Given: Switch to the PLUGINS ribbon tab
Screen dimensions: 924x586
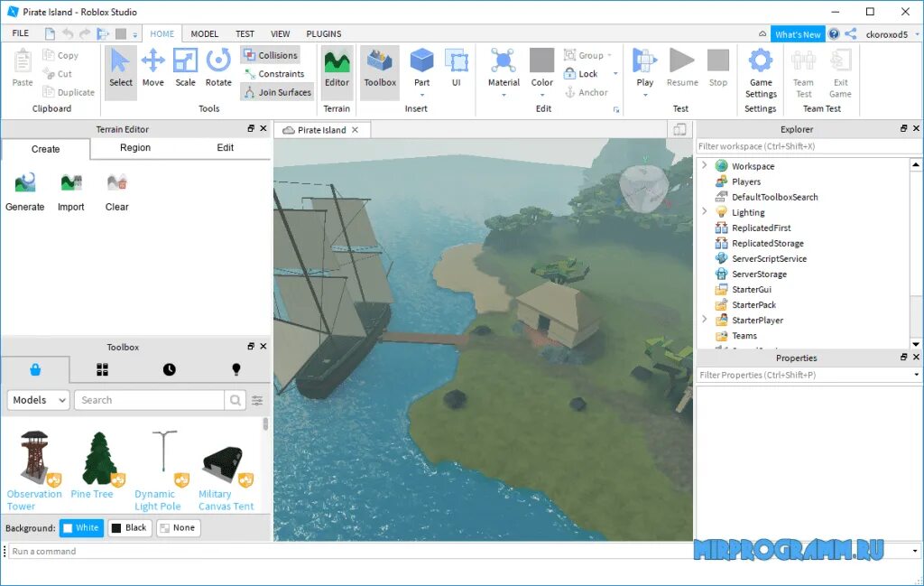Looking at the screenshot, I should coord(324,33).
